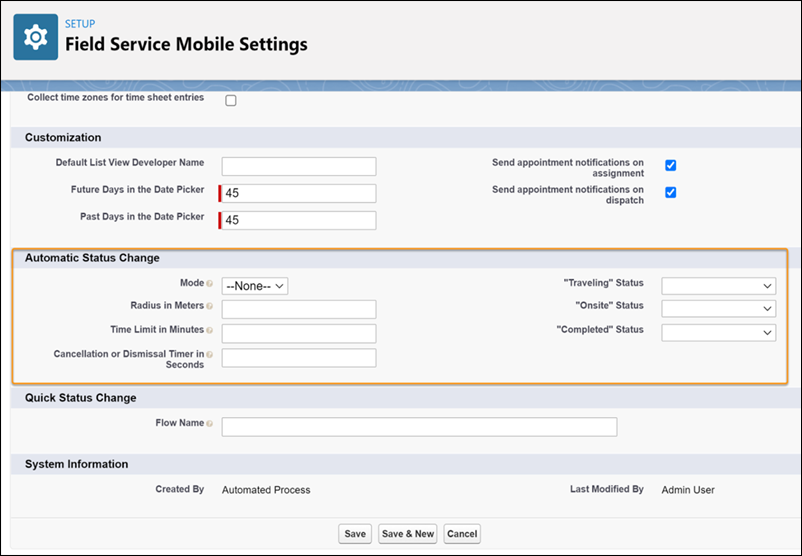Open the "Onsite" Status dropdown
The height and width of the screenshot is (556, 802).
click(x=719, y=308)
